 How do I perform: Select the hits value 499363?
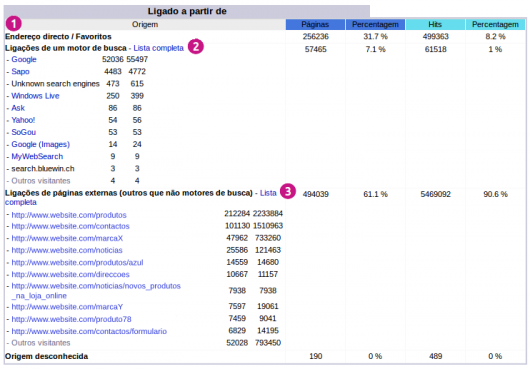tap(435, 36)
